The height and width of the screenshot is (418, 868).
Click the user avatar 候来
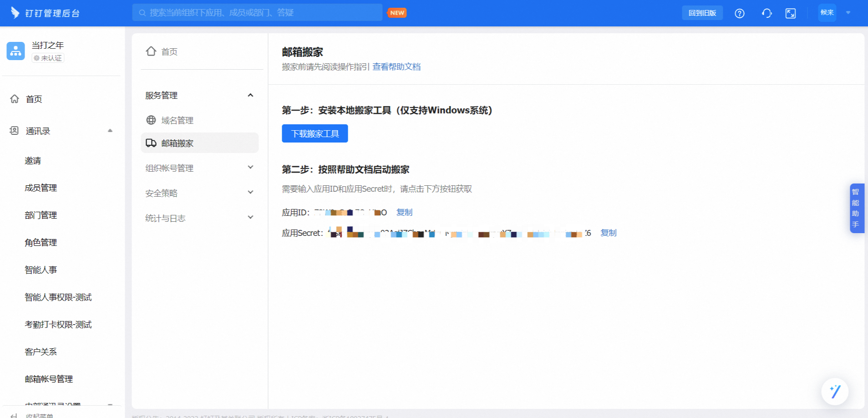[x=827, y=13]
